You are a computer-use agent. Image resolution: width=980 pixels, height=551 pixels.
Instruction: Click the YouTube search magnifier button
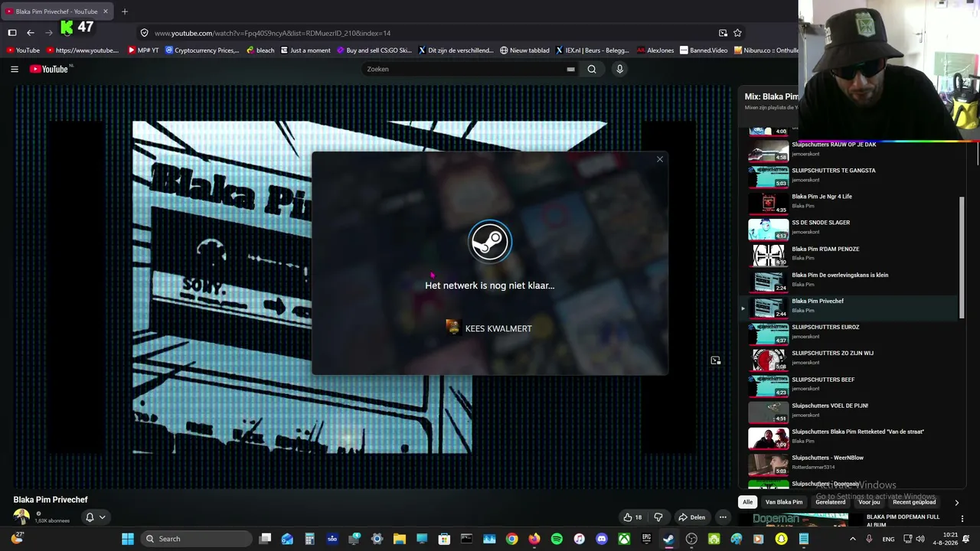tap(592, 69)
